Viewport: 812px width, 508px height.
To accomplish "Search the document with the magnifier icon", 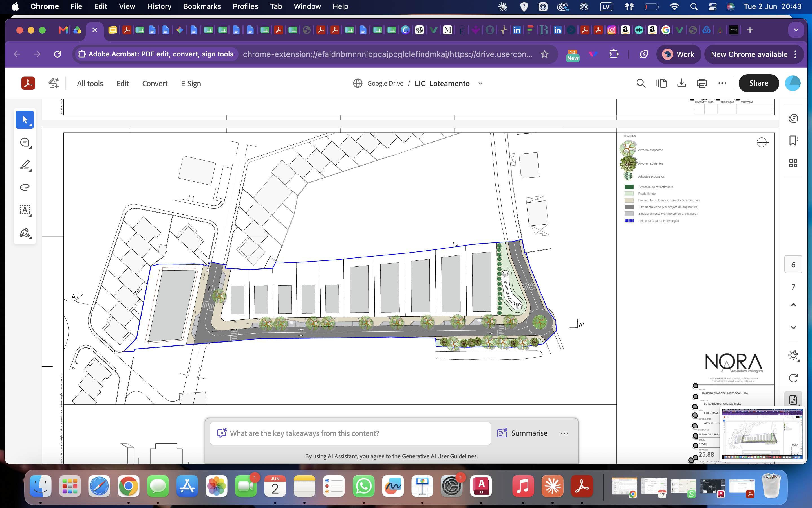I will click(641, 83).
